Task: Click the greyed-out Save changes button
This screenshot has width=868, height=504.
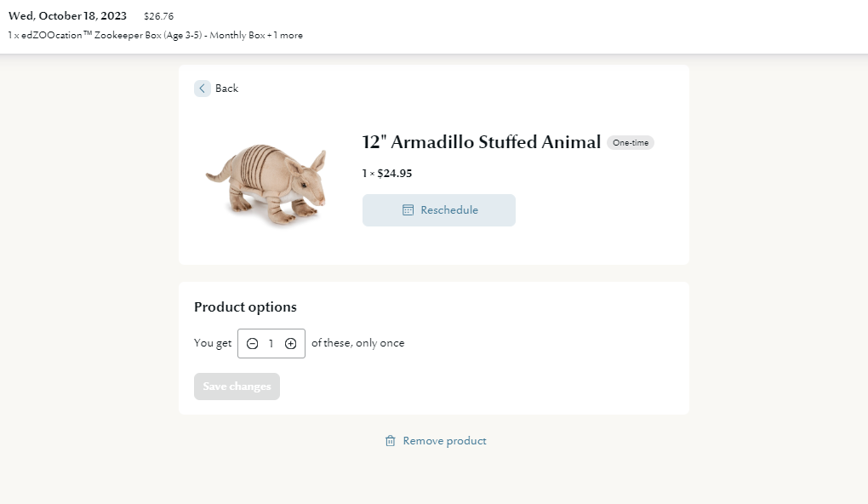Action: pyautogui.click(x=237, y=387)
